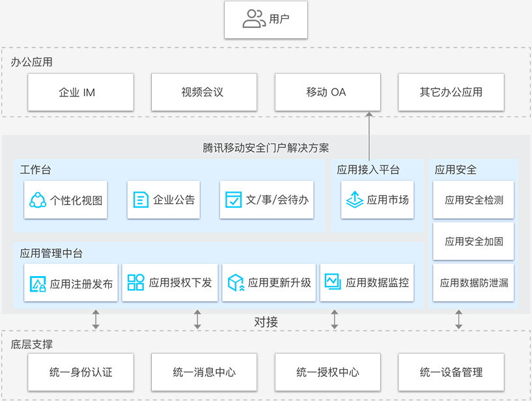Viewport: 532px width, 401px height.
Task: Click the 应用数据监控 chart icon
Action: 333,283
